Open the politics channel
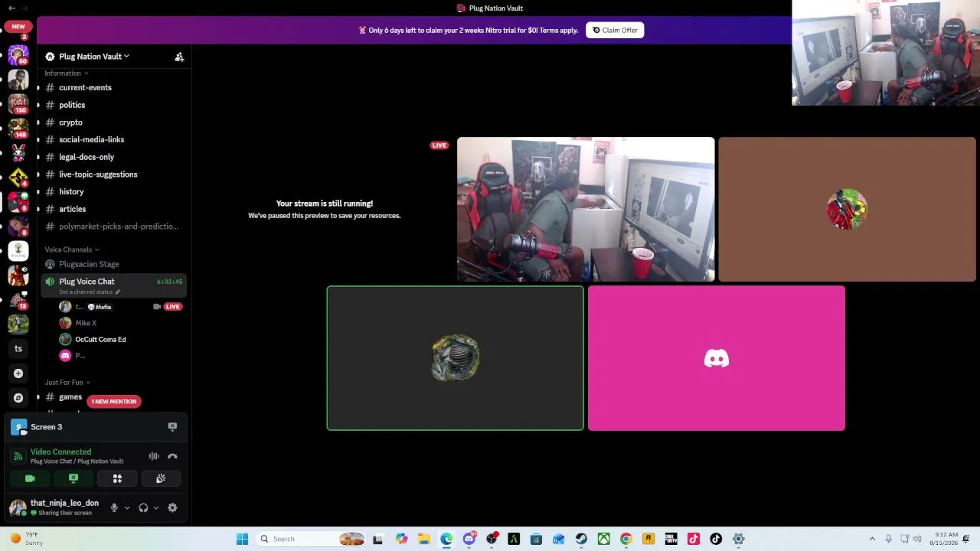This screenshot has width=980, height=551. (112, 105)
